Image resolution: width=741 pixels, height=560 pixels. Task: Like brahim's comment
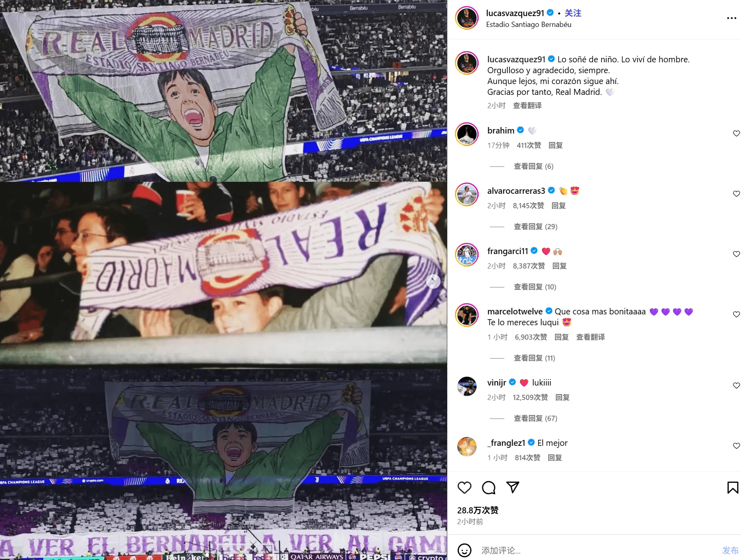736,133
